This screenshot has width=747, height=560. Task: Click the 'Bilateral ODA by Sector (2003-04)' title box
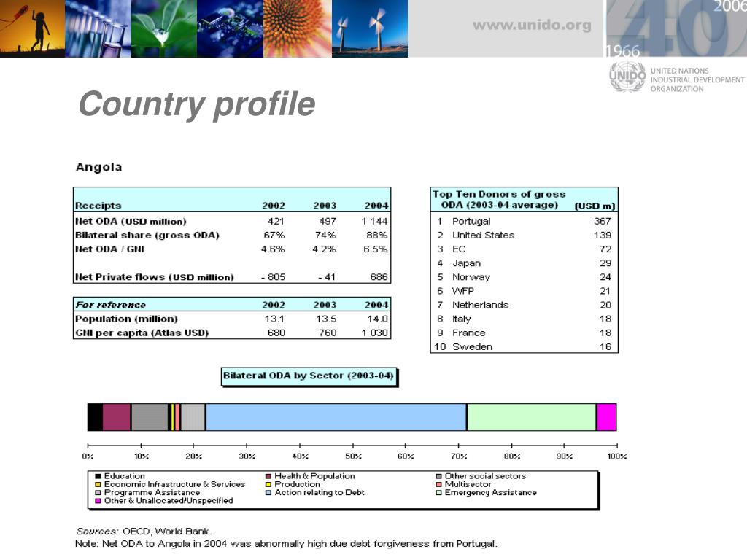point(309,376)
